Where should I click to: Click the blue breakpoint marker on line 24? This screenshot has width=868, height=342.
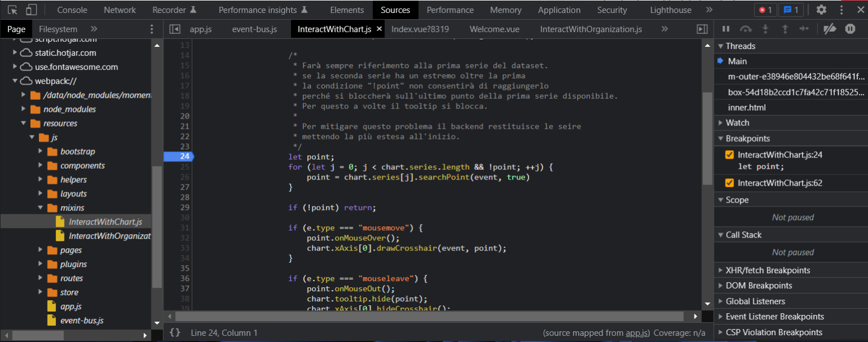tap(179, 156)
